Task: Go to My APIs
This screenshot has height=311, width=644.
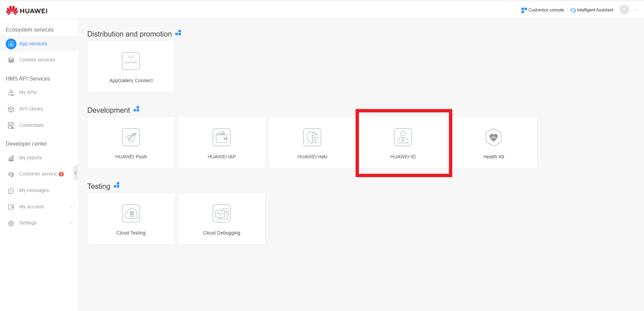Action: click(28, 92)
